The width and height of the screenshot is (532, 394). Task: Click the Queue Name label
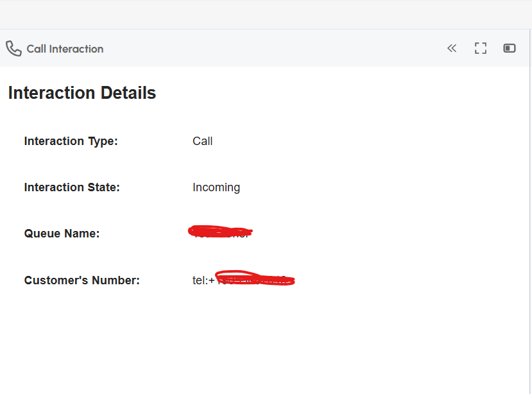[x=62, y=234]
